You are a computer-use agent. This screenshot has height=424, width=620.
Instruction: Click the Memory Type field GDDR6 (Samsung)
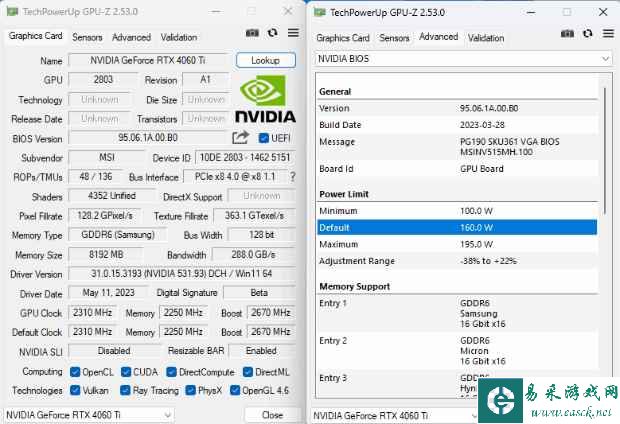[x=118, y=235]
